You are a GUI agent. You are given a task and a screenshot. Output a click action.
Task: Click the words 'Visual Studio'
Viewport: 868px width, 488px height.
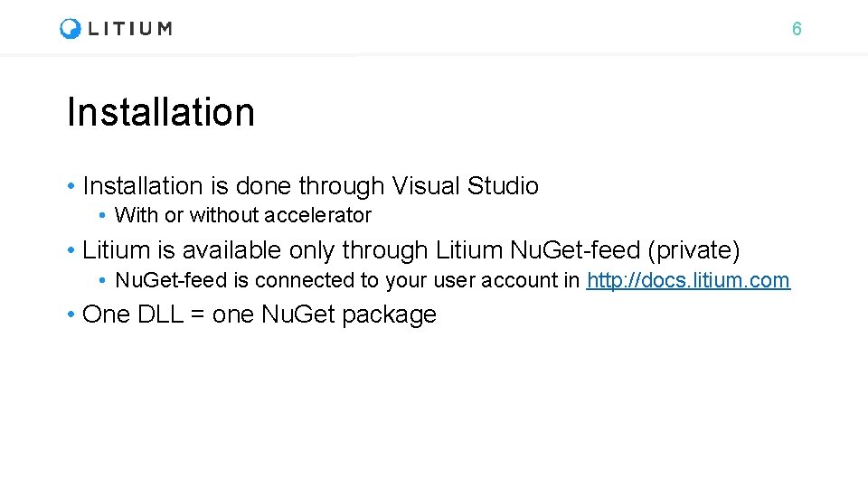coord(466,186)
